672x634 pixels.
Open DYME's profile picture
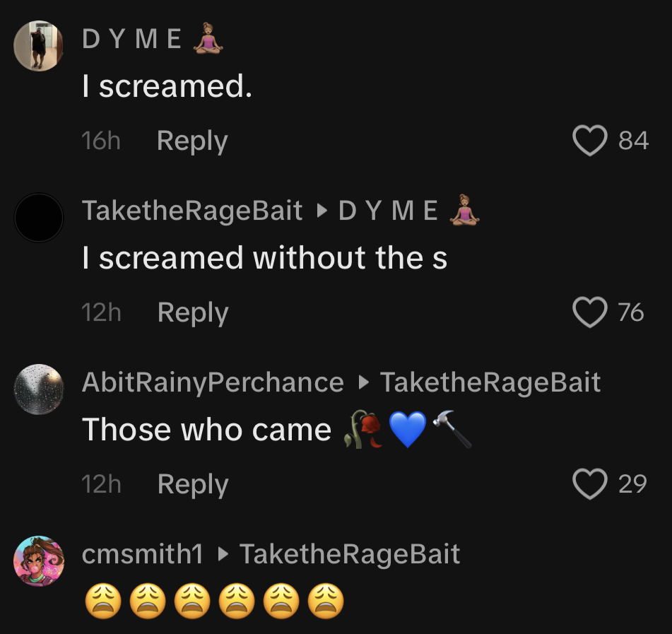click(39, 45)
